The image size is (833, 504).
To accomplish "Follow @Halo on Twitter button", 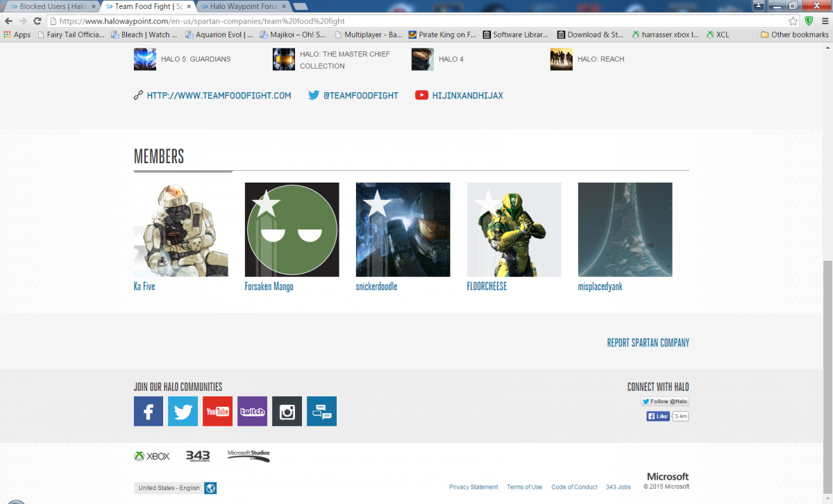I will (x=664, y=401).
